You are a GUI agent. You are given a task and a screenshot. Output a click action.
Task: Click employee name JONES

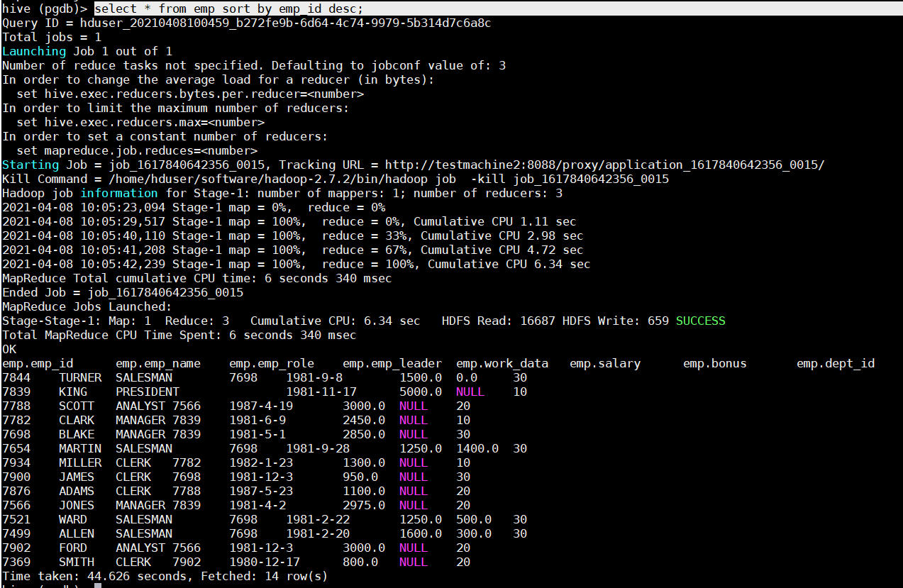77,505
